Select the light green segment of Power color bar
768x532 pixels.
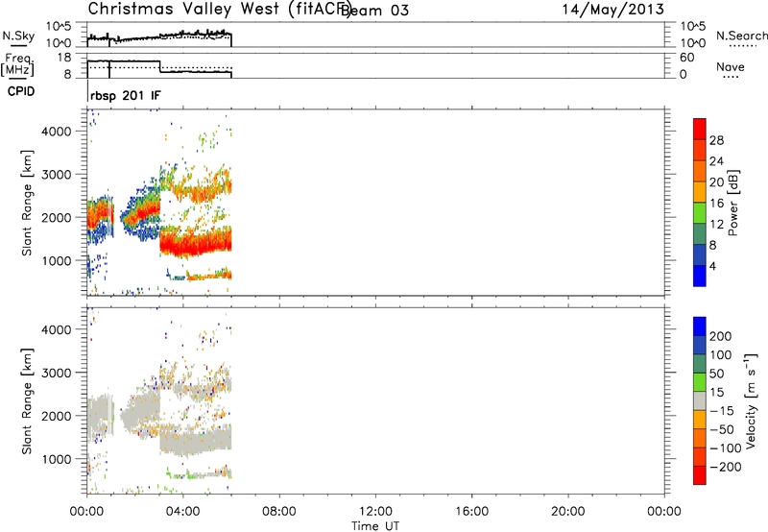tap(700, 212)
